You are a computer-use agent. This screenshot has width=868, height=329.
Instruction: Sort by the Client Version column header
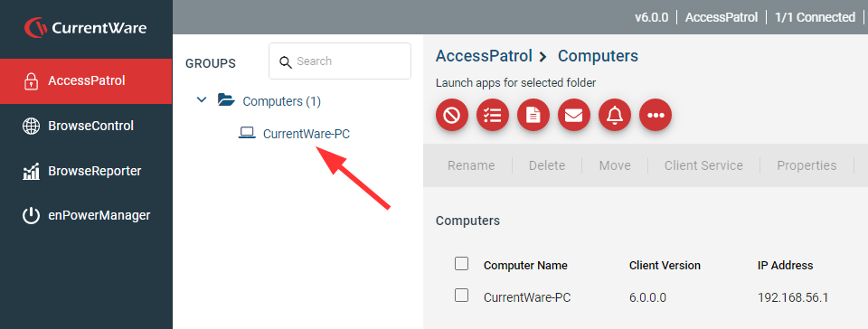(x=665, y=266)
